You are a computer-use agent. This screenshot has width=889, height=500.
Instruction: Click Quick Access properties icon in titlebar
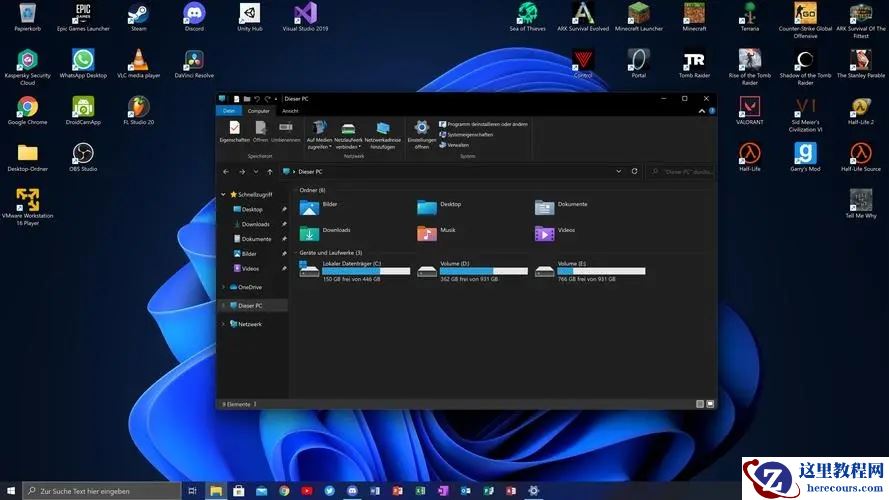point(236,99)
